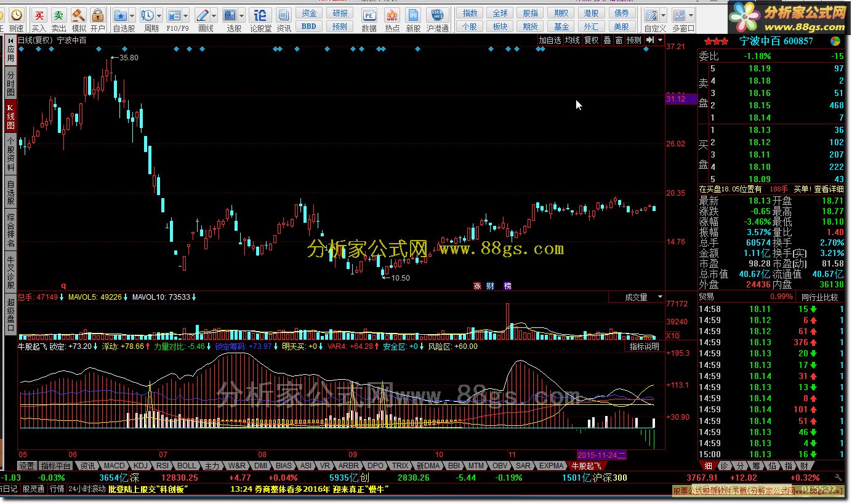Expand the 选股 dropdown arrow
This screenshot has width=852, height=504.
242,15
